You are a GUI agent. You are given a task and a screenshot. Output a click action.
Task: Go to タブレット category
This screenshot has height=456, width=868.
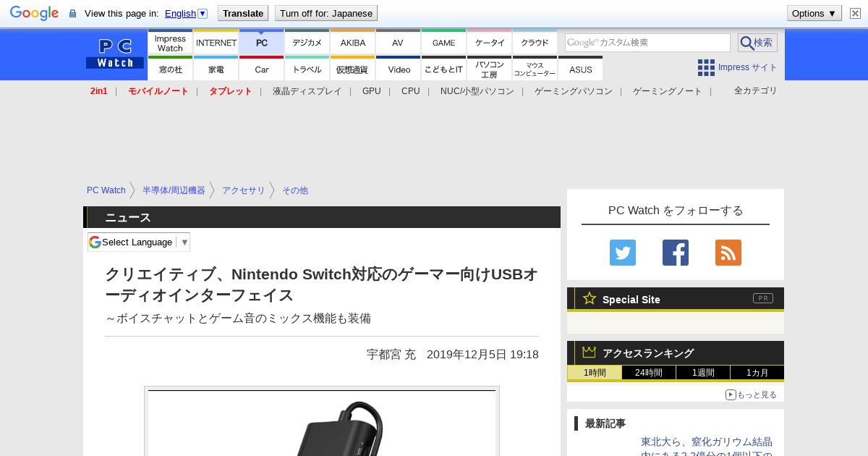(x=230, y=91)
